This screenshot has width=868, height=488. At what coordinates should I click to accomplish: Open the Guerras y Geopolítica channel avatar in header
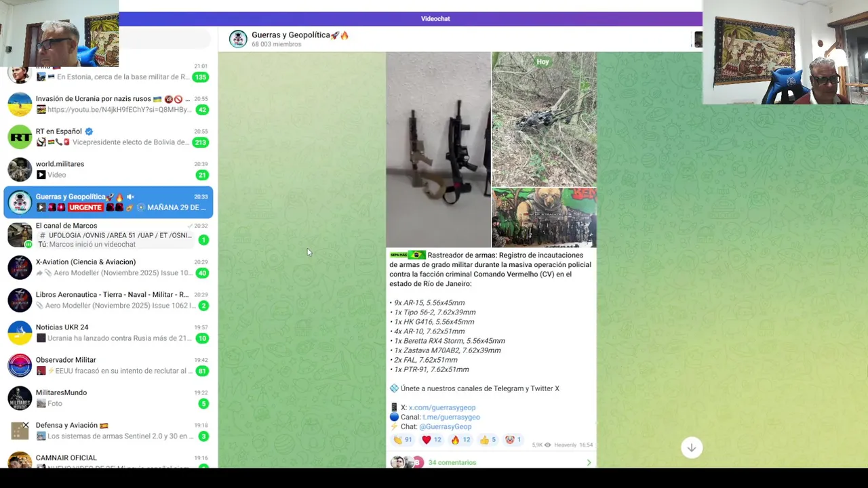tap(238, 39)
